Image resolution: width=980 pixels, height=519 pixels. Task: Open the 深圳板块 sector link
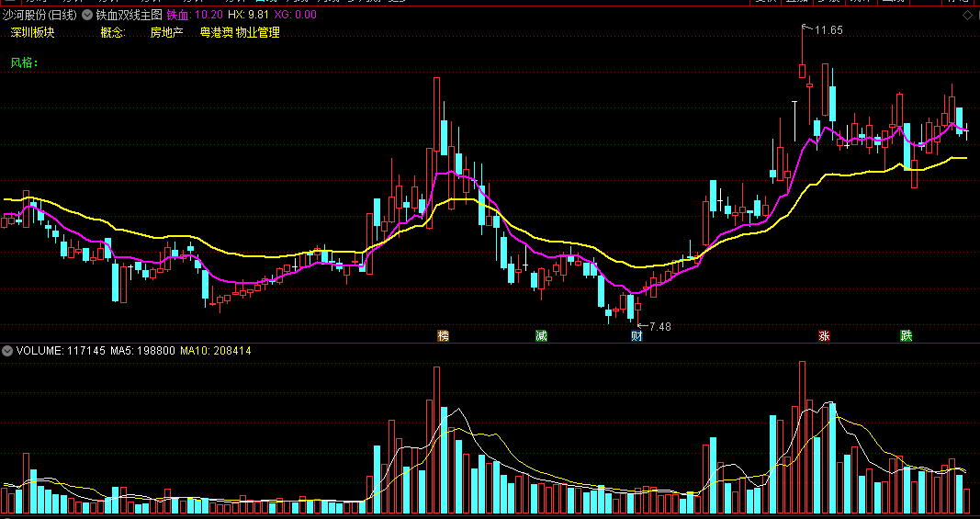click(x=32, y=32)
